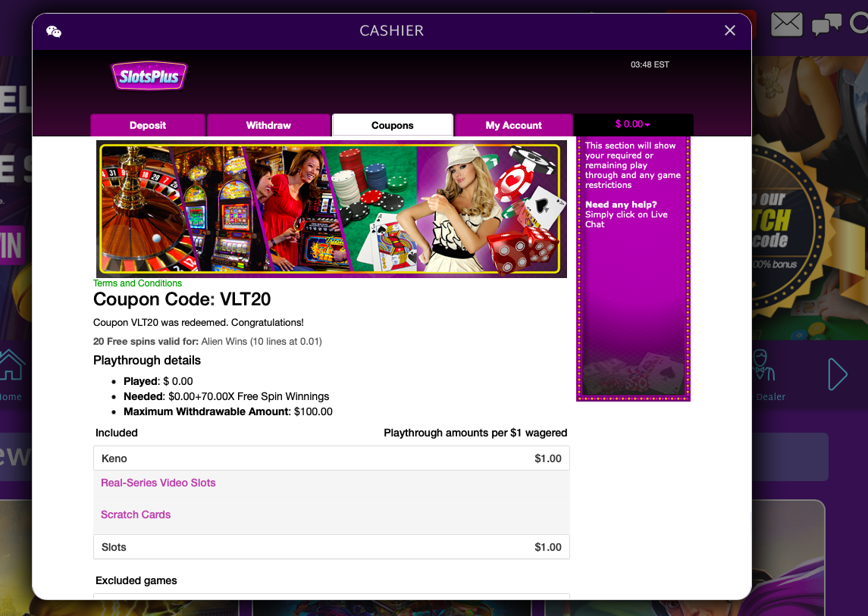This screenshot has height=616, width=868.
Task: Click the casino promotional banner image
Action: click(x=331, y=209)
